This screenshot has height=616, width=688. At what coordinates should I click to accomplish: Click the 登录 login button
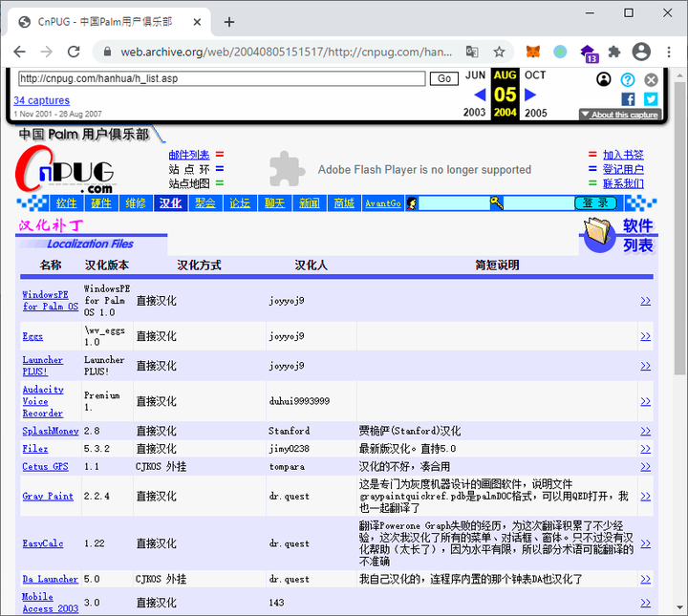pyautogui.click(x=595, y=203)
